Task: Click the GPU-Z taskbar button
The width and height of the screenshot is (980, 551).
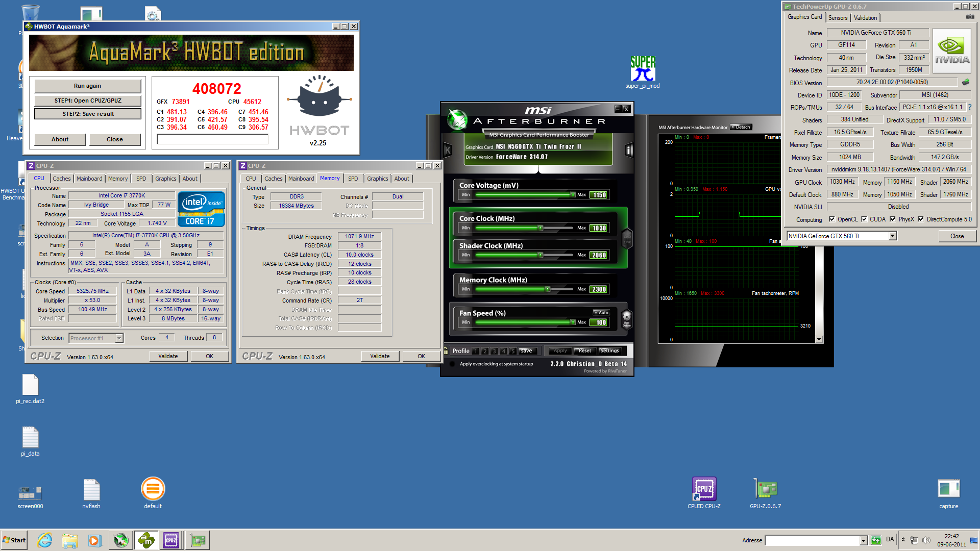Action: [x=198, y=540]
